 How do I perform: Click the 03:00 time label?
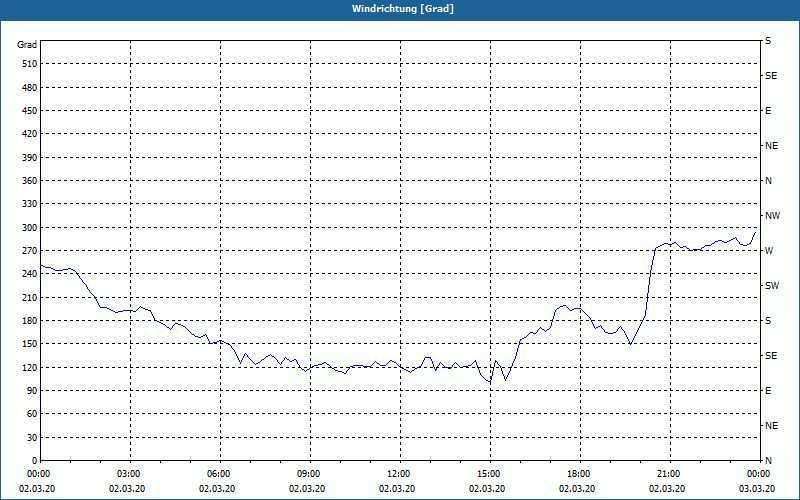coord(130,473)
